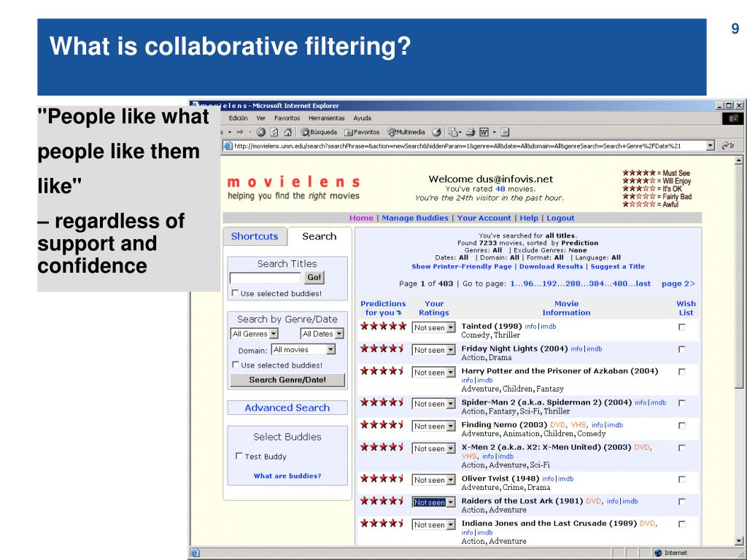Screen dimensions: 747x560
Task: Open the History icon in the toolbar
Action: pos(436,132)
